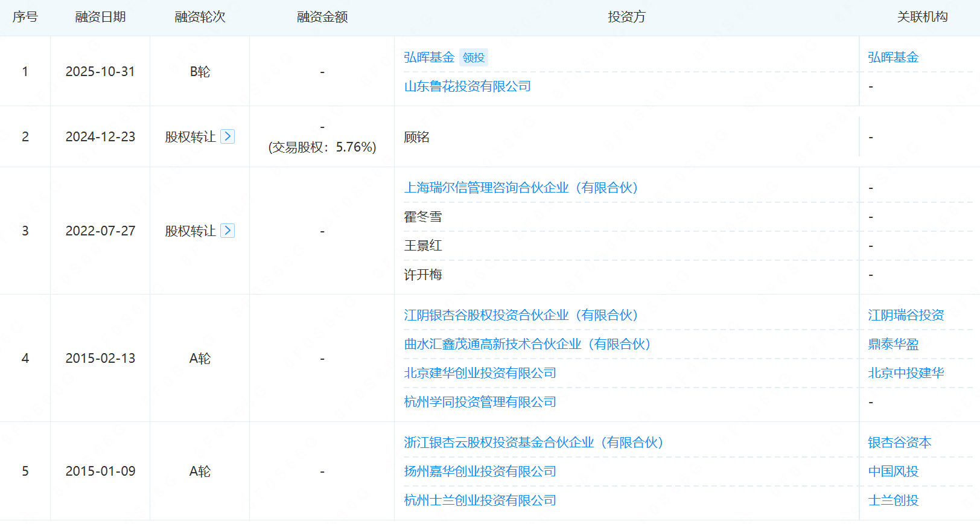Open 江阴银杏谷股权投资合伙企业 link
This screenshot has width=980, height=524.
(x=521, y=315)
